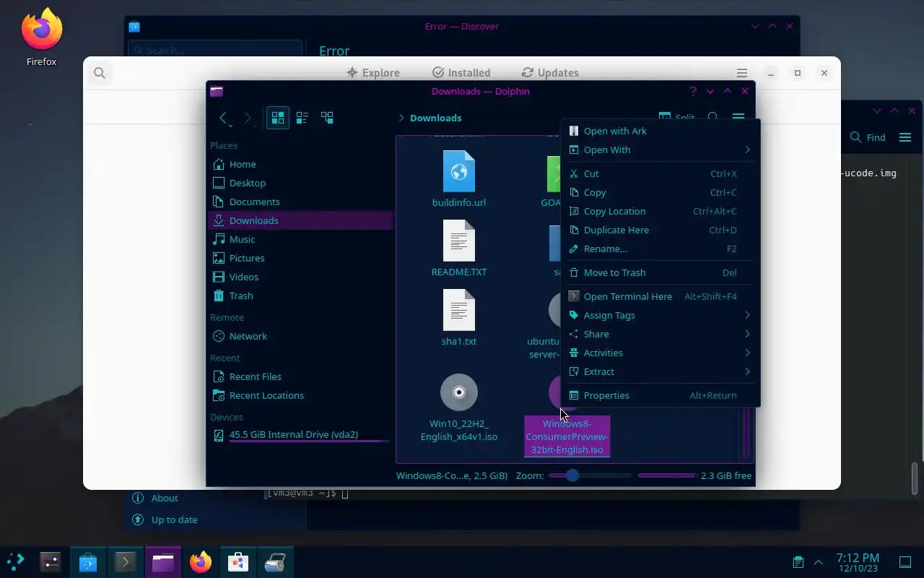Choose Cut from context menu
924x578 pixels.
click(x=661, y=173)
